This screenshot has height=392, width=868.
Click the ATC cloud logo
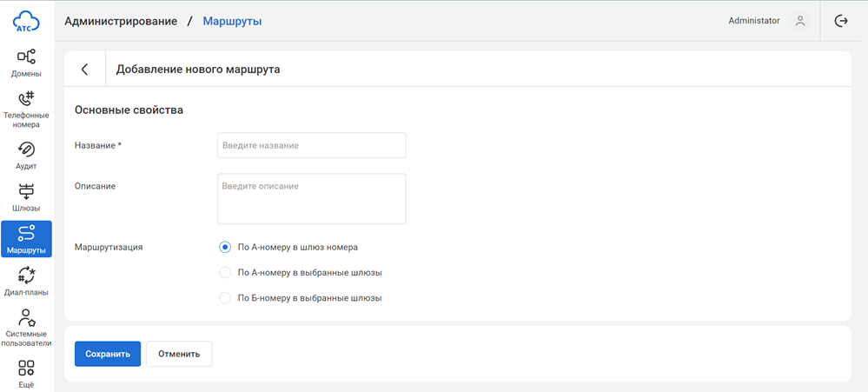coord(27,21)
